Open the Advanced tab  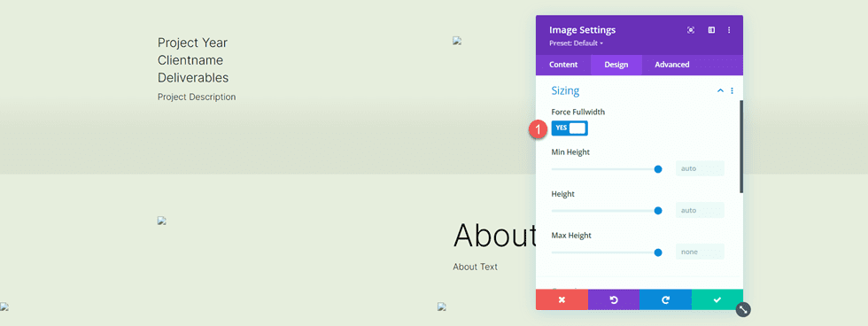[672, 65]
